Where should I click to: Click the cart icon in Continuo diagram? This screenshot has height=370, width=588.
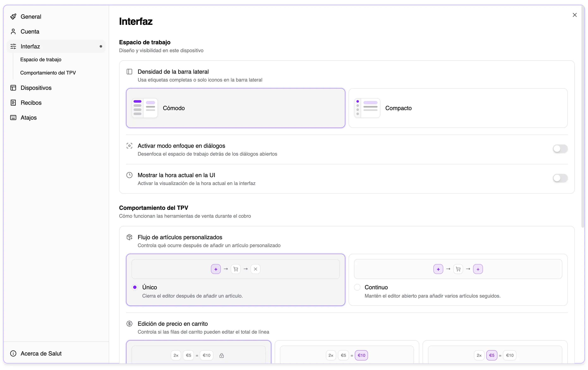458,269
